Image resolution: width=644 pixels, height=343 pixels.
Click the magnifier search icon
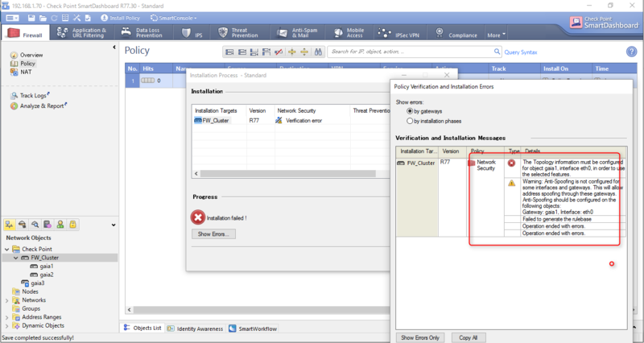pos(497,52)
